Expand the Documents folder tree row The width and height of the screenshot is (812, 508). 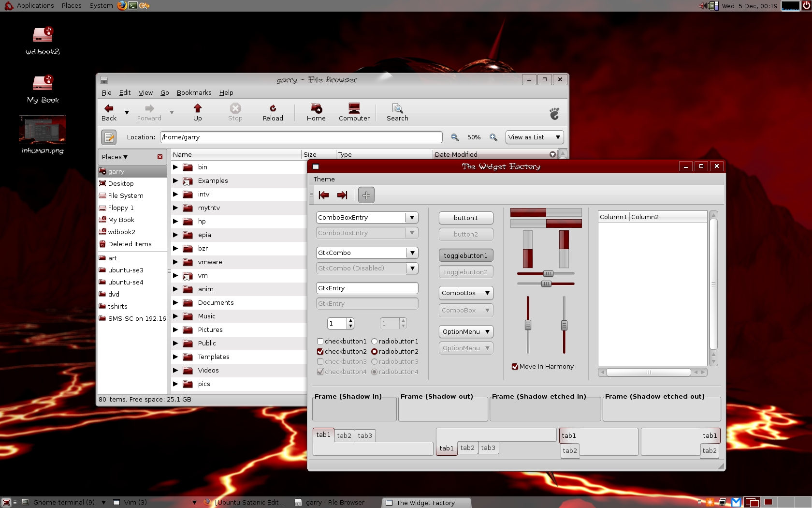(175, 303)
